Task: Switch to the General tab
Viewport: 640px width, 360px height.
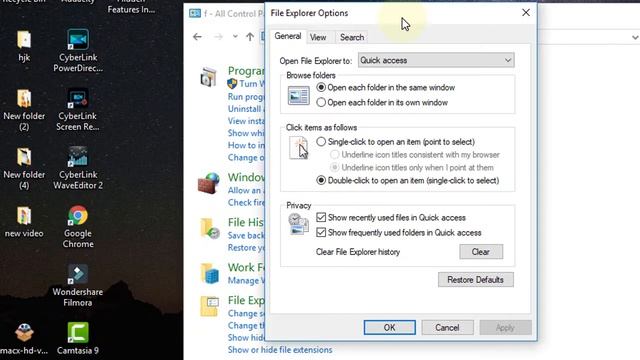Action: pos(288,36)
